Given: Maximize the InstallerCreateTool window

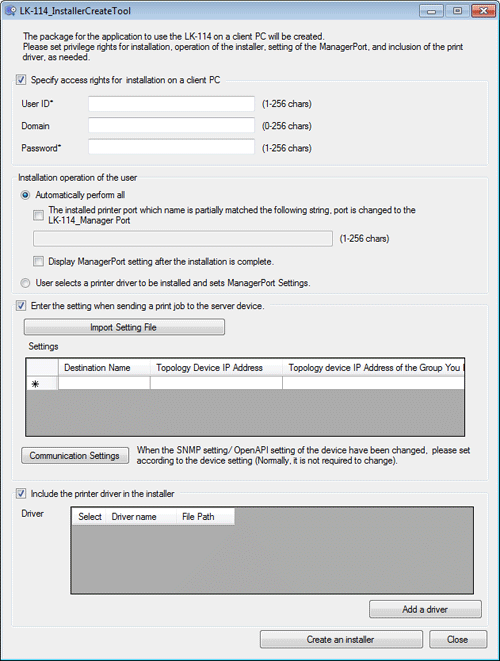Looking at the screenshot, I should [457, 11].
